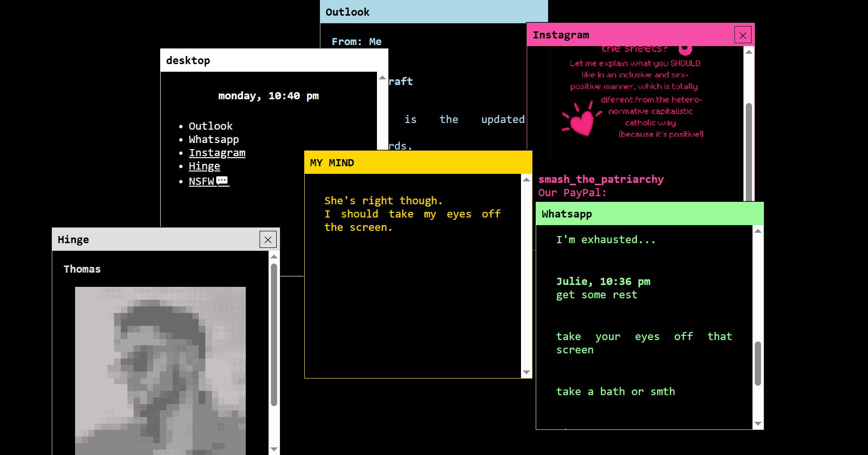Click the up arrow of the Instagram scrollbar
Viewport: 868px width, 455px height.
tap(749, 52)
